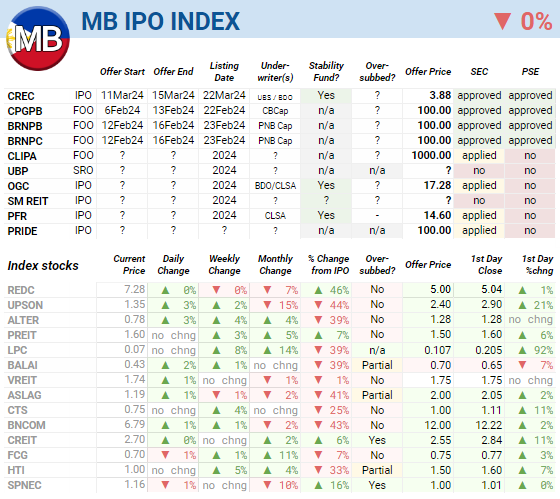560x499 pixels.
Task: Click VREIT monthly change down arrow
Action: tap(267, 380)
